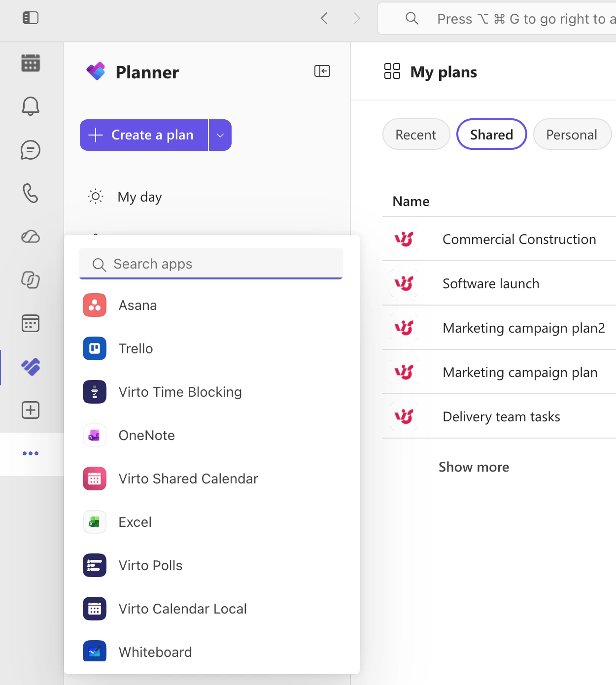
Task: Click the Planner logo in panel header
Action: coord(96,71)
